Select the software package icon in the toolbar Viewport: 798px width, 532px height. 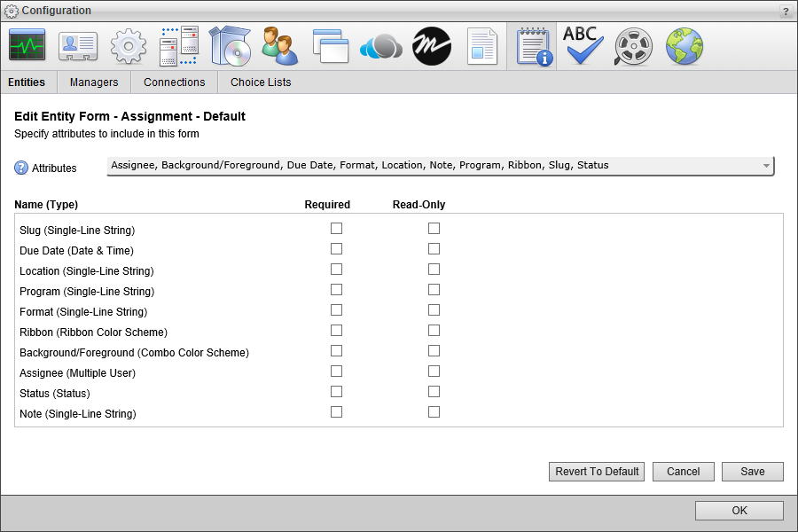pyautogui.click(x=229, y=45)
